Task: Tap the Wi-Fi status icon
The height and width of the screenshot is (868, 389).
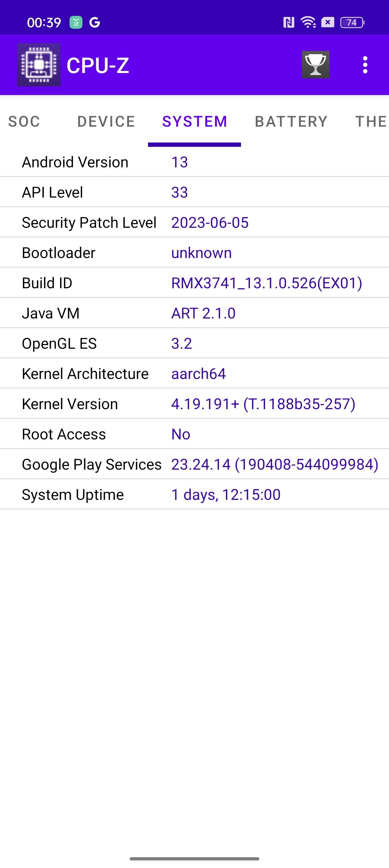Action: tap(308, 22)
